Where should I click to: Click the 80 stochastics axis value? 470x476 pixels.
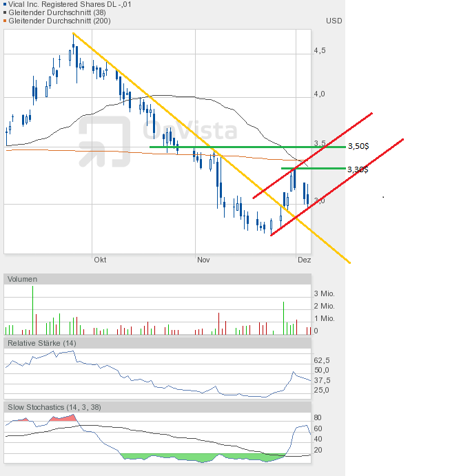318,417
